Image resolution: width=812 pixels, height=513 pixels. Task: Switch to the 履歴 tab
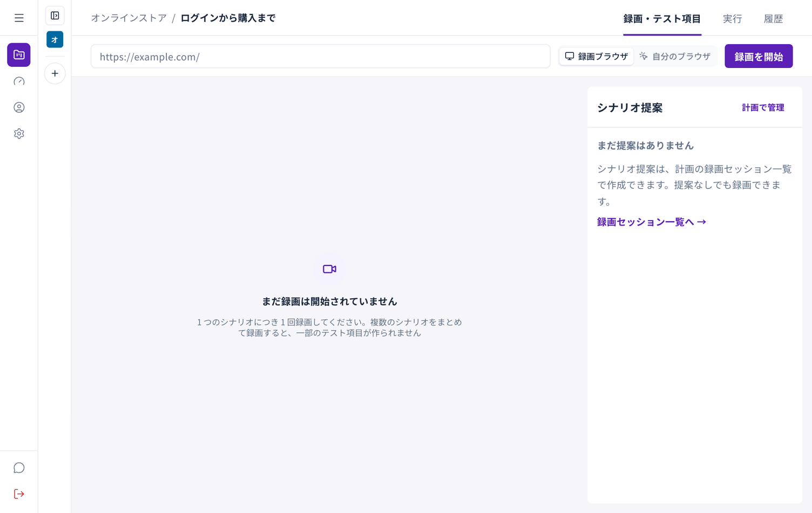[x=773, y=19]
